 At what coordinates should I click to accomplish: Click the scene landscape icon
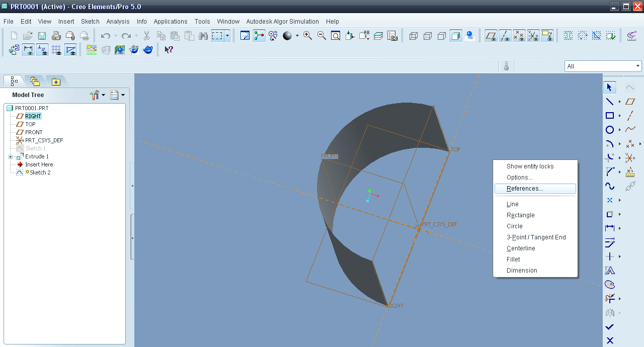tap(92, 50)
